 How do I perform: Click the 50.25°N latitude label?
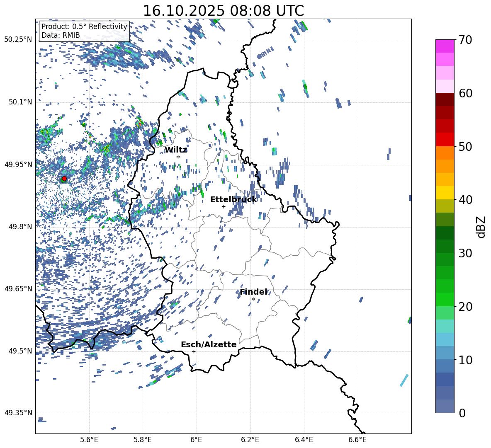pyautogui.click(x=18, y=40)
